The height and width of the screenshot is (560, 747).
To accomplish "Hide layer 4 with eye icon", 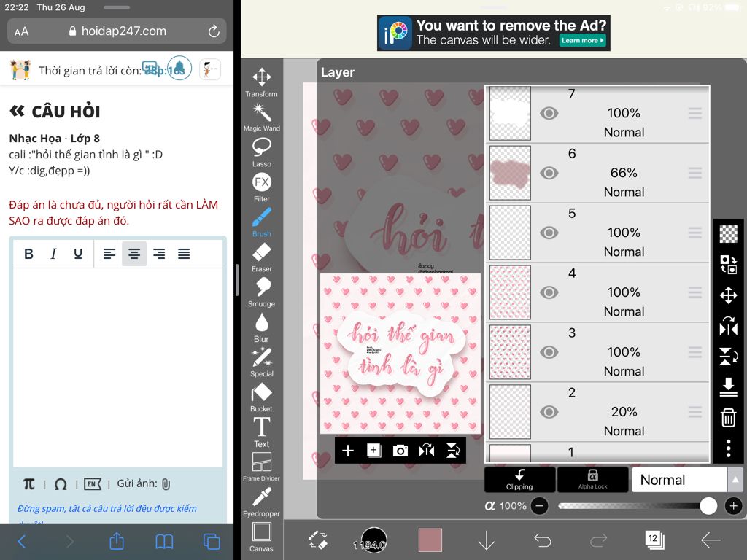I will 549,292.
